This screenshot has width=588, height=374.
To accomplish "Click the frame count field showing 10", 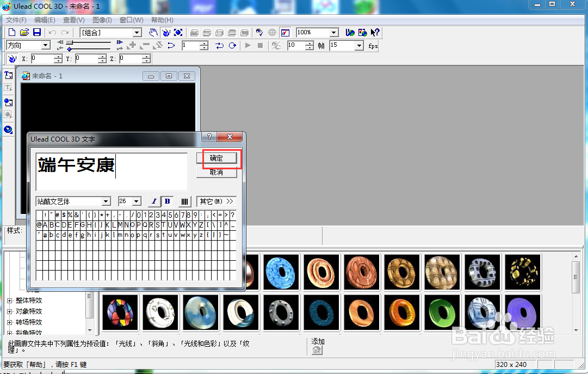I will [296, 45].
